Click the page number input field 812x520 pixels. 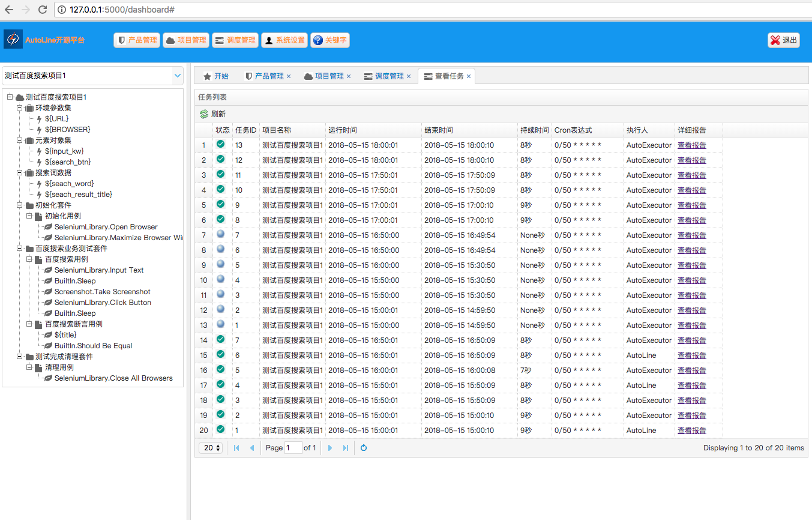pyautogui.click(x=293, y=448)
